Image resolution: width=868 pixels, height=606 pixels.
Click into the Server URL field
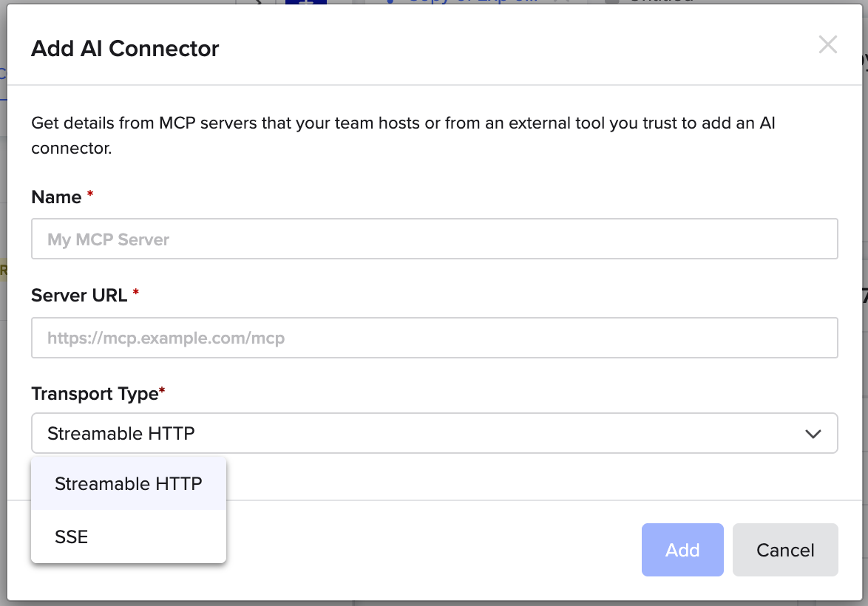click(x=434, y=338)
